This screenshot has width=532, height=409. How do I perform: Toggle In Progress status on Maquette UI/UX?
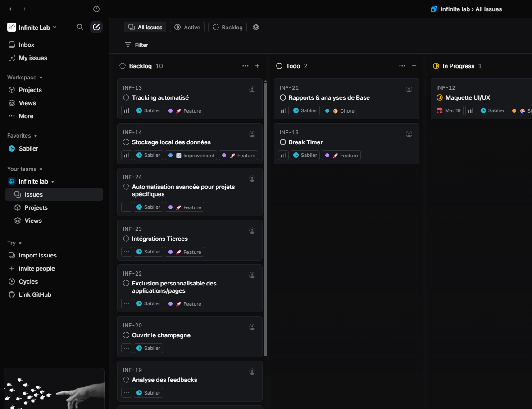[440, 97]
